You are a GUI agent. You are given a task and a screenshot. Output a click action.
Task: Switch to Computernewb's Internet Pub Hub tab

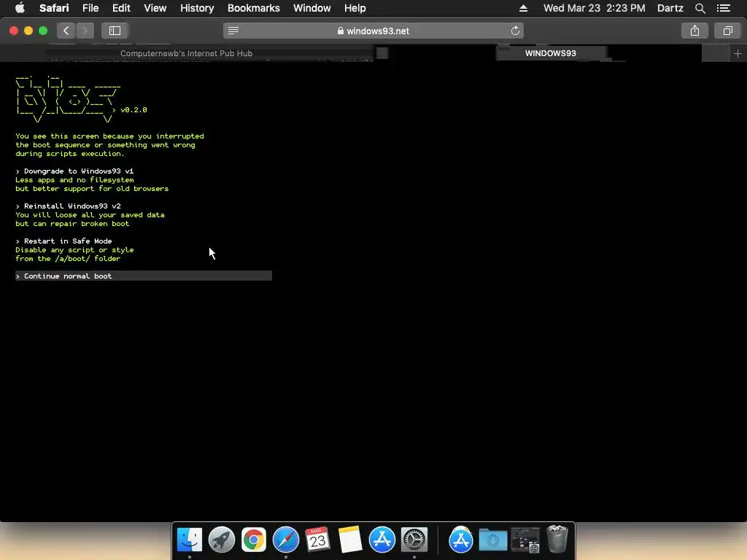click(x=186, y=53)
